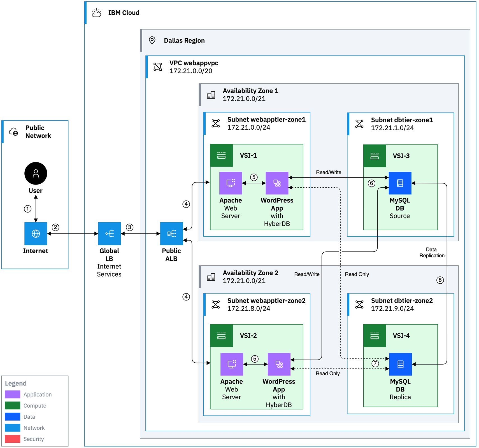The image size is (479, 448).
Task: Click the Apache Web Server icon in VSI-1
Action: [x=231, y=183]
